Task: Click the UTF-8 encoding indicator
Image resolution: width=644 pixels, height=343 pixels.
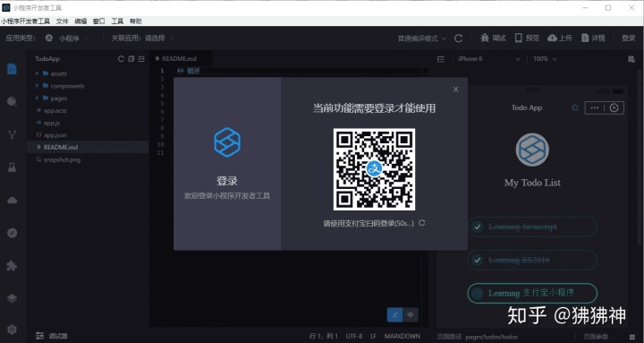Action: pos(354,337)
